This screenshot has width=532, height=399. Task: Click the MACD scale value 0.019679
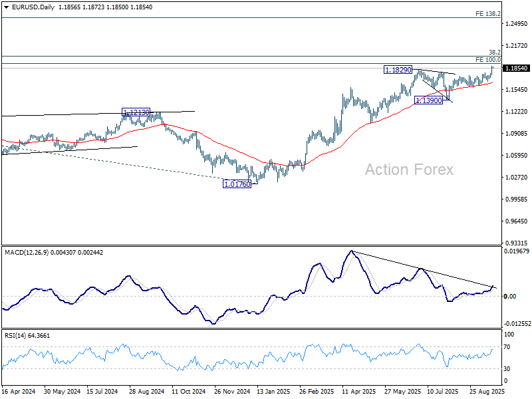[517, 251]
